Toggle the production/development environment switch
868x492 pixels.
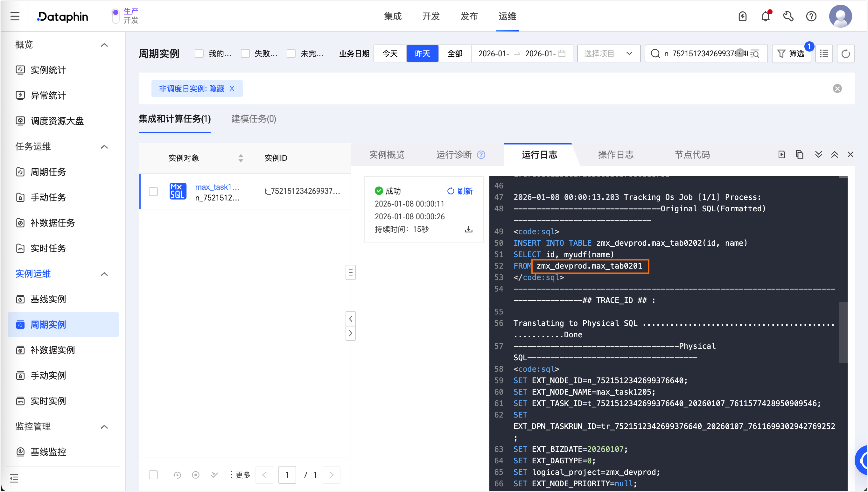pyautogui.click(x=115, y=16)
